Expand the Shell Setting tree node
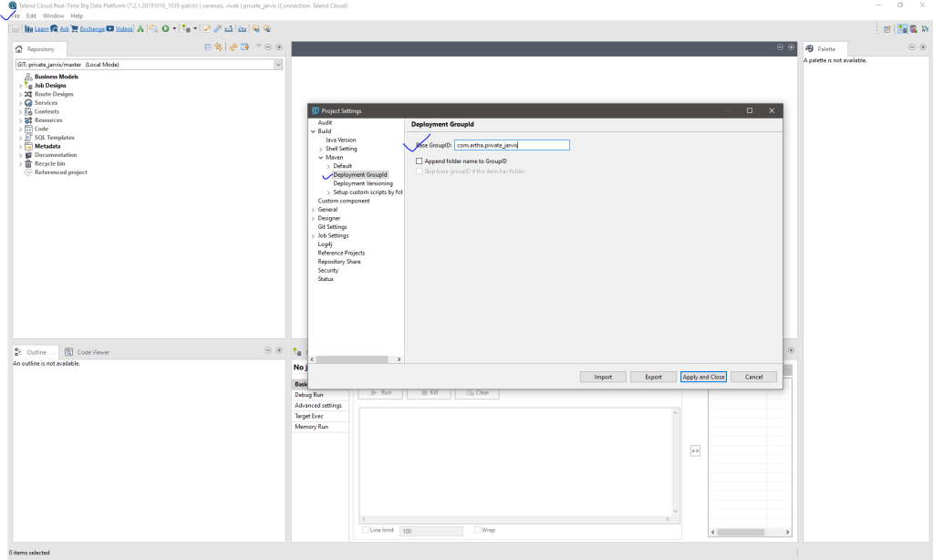This screenshot has width=933, height=560. [321, 149]
